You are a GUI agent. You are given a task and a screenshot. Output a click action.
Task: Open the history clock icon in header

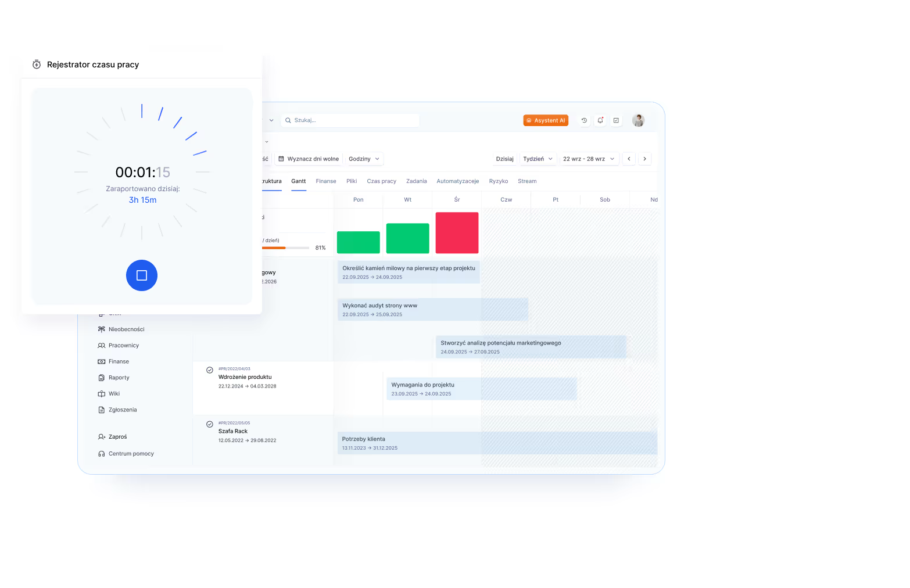pyautogui.click(x=584, y=120)
